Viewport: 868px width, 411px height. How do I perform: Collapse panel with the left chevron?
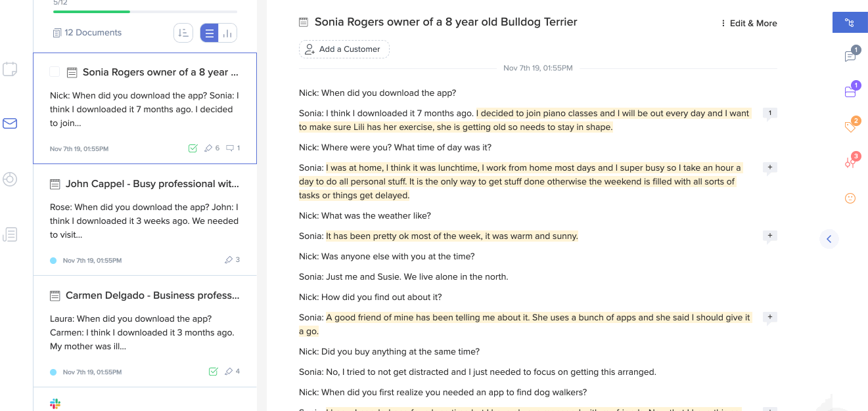(829, 239)
